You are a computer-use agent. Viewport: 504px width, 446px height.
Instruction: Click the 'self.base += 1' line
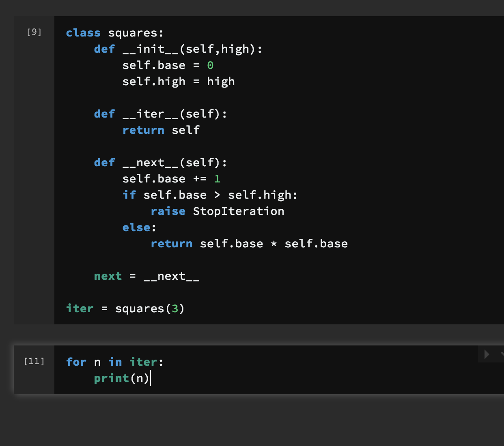click(172, 179)
